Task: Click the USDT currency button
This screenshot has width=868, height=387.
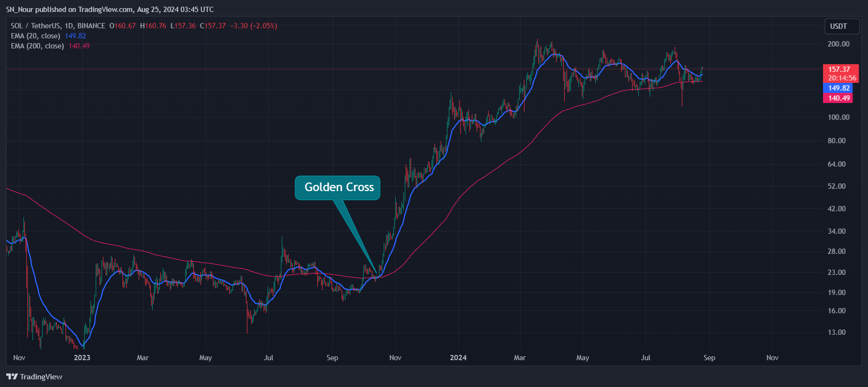Action: tap(842, 26)
